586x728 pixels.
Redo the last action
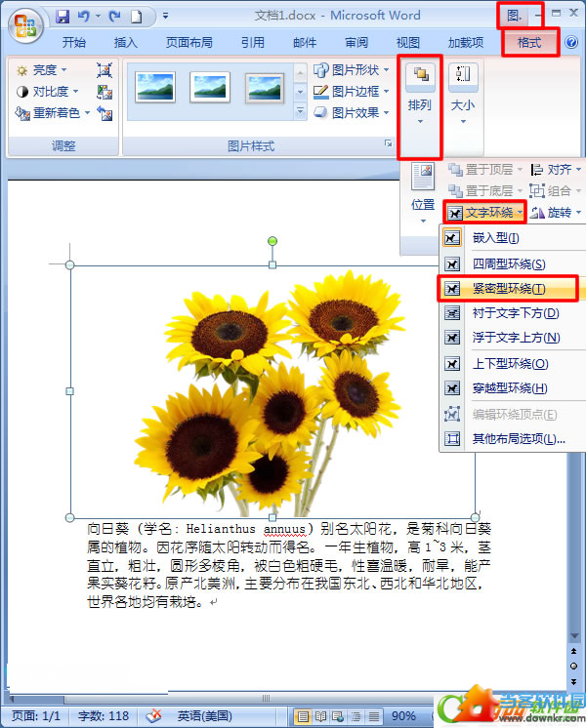click(x=114, y=17)
